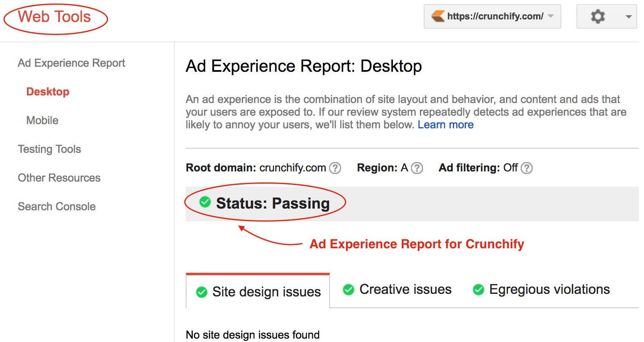Click the Region: A label
The height and width of the screenshot is (342, 644).
click(382, 168)
